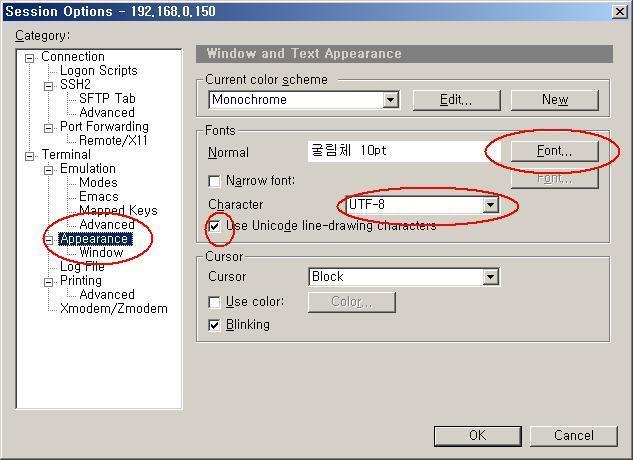633x460 pixels.
Task: Click the Normal Font... button
Action: (554, 151)
